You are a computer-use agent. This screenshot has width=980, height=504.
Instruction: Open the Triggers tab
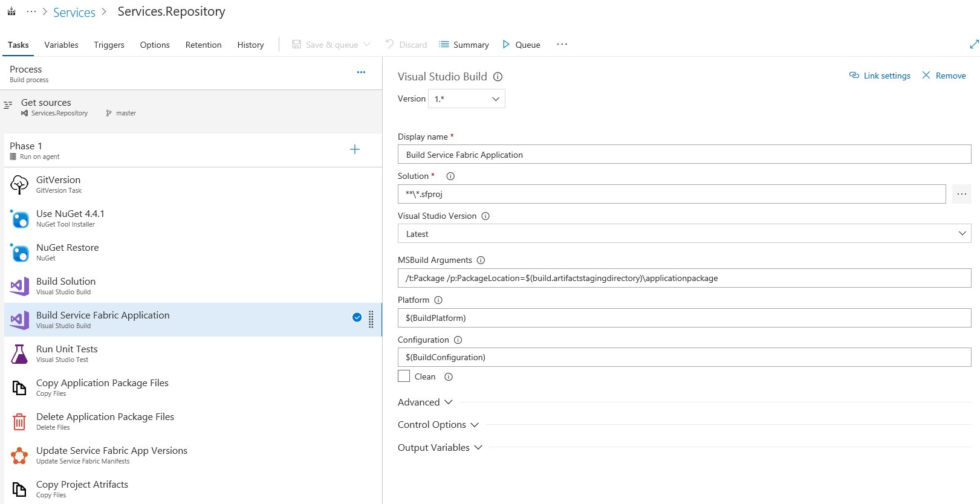109,45
